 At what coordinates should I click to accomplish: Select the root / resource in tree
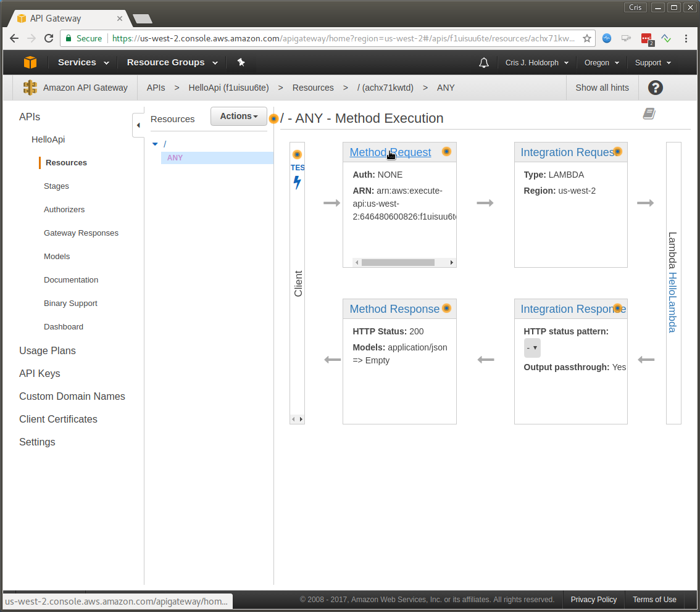[x=165, y=144]
